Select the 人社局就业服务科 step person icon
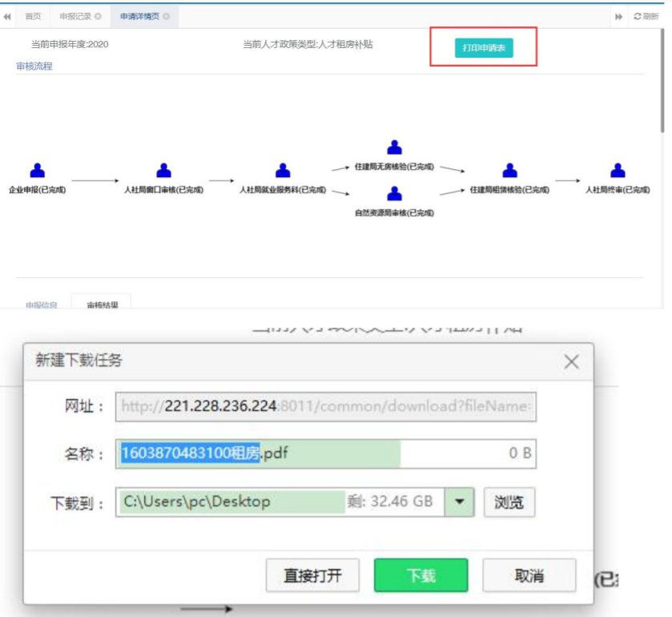 [282, 171]
